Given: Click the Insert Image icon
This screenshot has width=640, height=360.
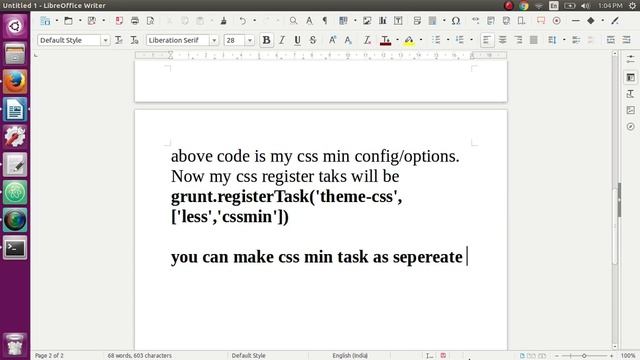Looking at the screenshot, I should coord(367,21).
